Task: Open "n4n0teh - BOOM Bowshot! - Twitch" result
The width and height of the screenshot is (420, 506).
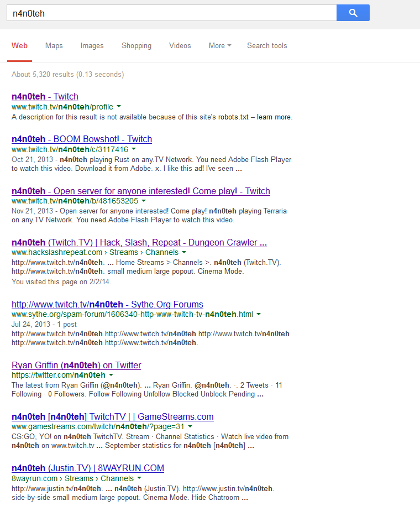Action: coord(82,139)
